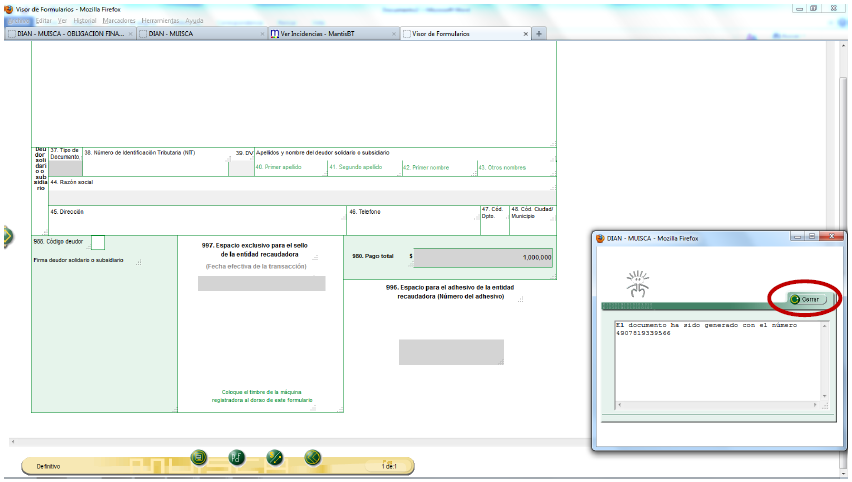Switch to DIAN - MUISCA - OBLIGACION FINA... tab
The image size is (852, 482).
(70, 34)
